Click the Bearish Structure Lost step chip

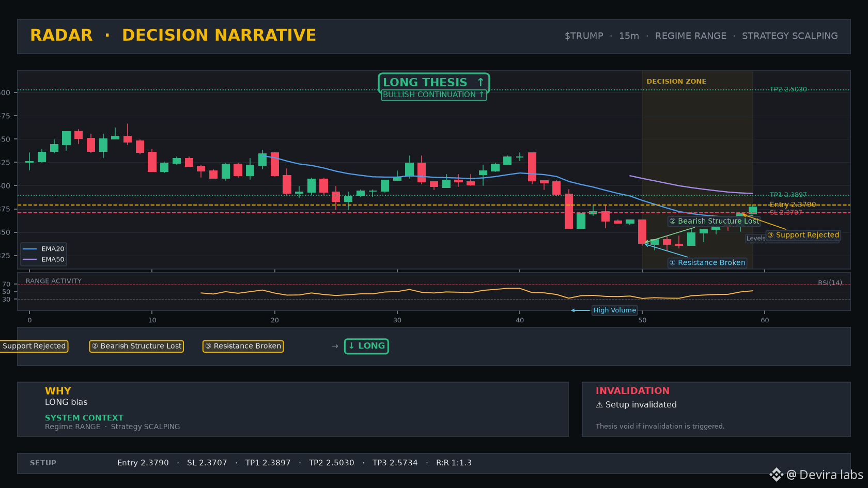136,346
